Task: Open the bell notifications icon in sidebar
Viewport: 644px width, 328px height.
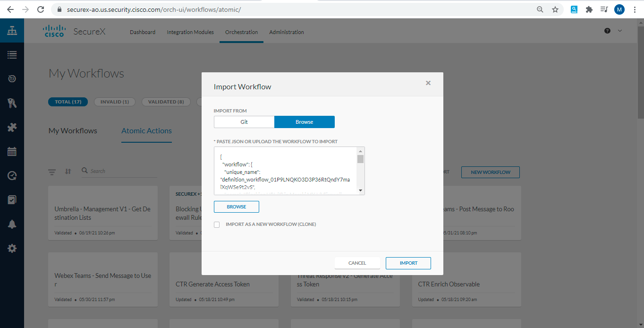Action: pyautogui.click(x=12, y=224)
